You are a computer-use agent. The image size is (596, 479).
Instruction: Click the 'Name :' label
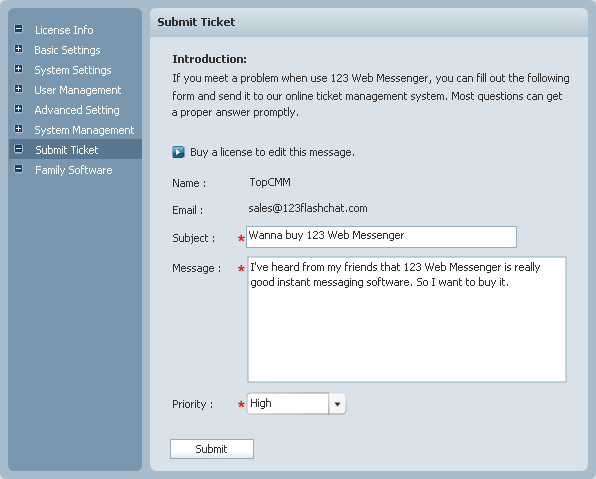click(x=189, y=183)
